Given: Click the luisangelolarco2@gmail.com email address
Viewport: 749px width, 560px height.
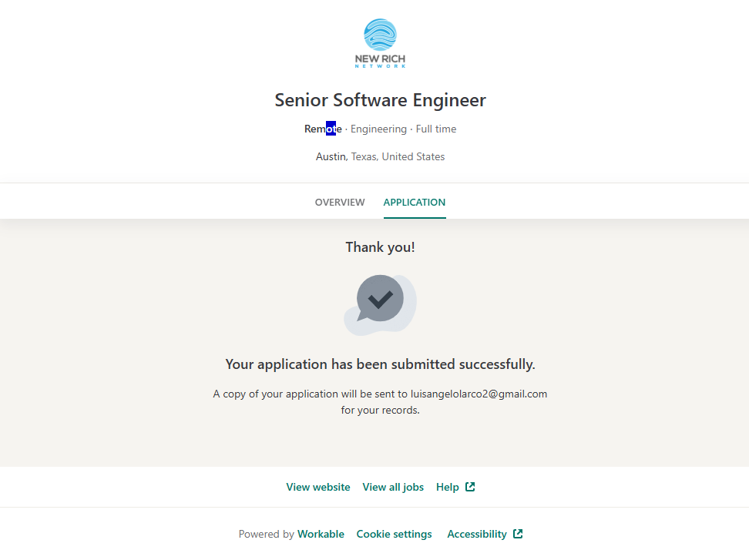Looking at the screenshot, I should 479,394.
